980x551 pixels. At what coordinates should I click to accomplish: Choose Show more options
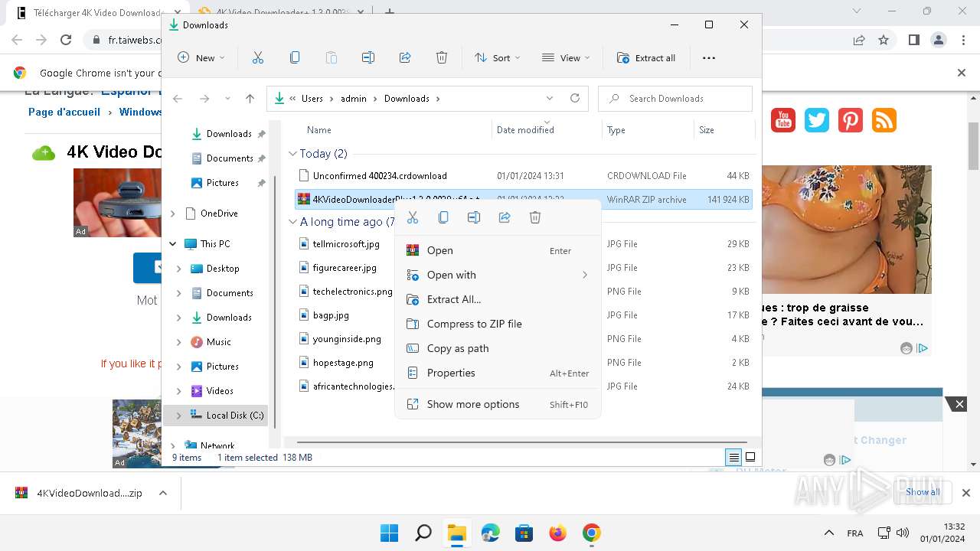coord(498,404)
